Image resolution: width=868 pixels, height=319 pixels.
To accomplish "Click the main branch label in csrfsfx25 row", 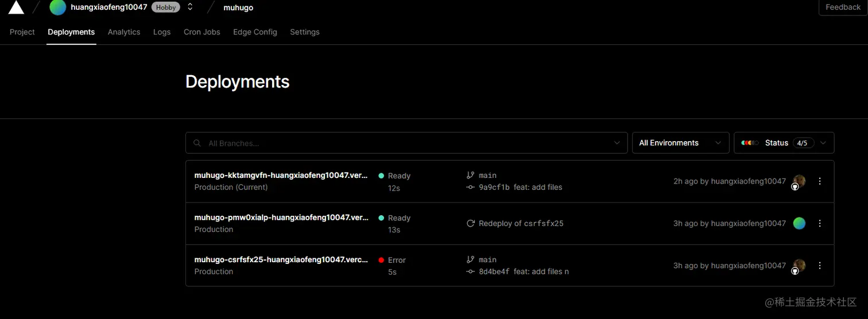I will [x=487, y=260].
